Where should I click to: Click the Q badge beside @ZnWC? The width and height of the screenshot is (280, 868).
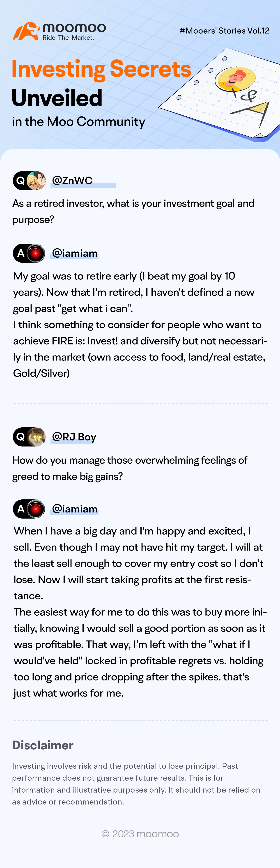pyautogui.click(x=21, y=181)
